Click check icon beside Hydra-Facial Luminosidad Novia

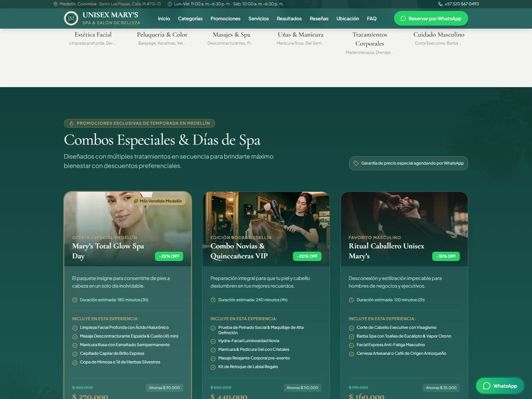coord(213,341)
